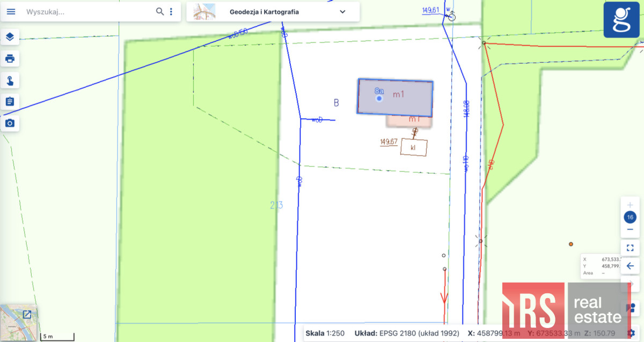Go back to previous map extent

pyautogui.click(x=630, y=265)
